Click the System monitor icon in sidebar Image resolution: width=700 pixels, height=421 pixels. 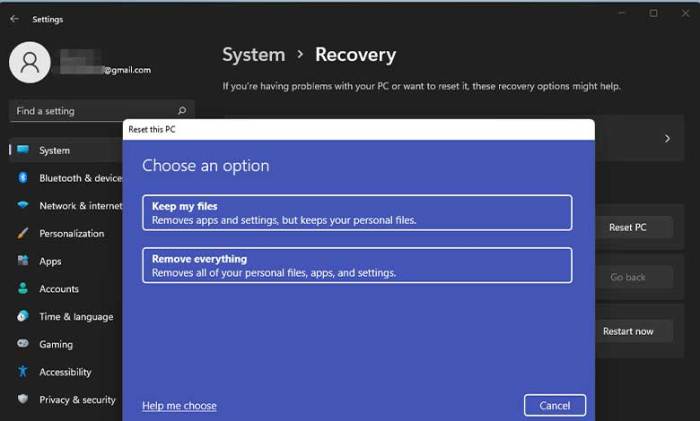click(x=23, y=150)
